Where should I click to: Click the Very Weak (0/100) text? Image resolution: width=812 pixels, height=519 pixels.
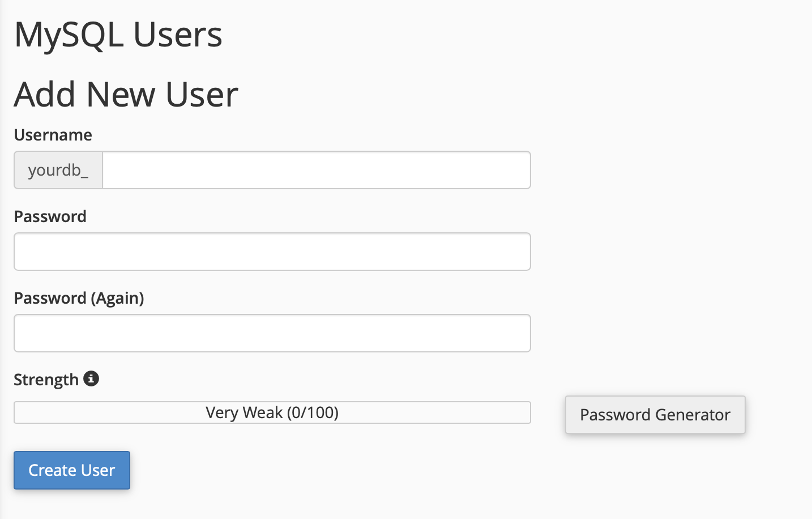272,412
